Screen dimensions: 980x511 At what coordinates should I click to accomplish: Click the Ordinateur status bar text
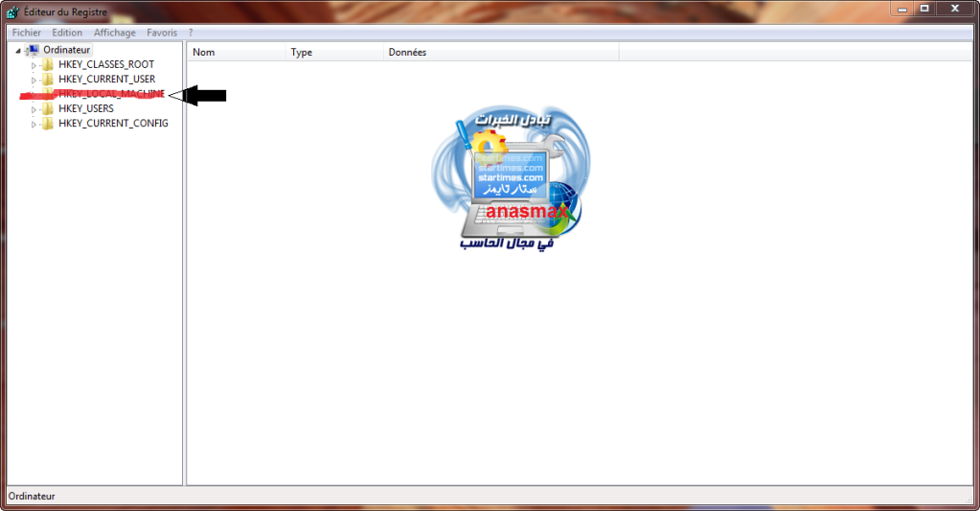(x=32, y=497)
